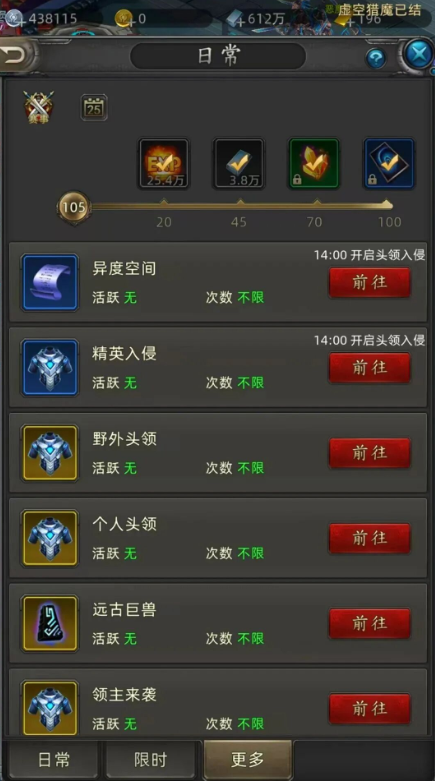The image size is (435, 781).
Task: Switch to the 限时 tab
Action: (x=150, y=760)
